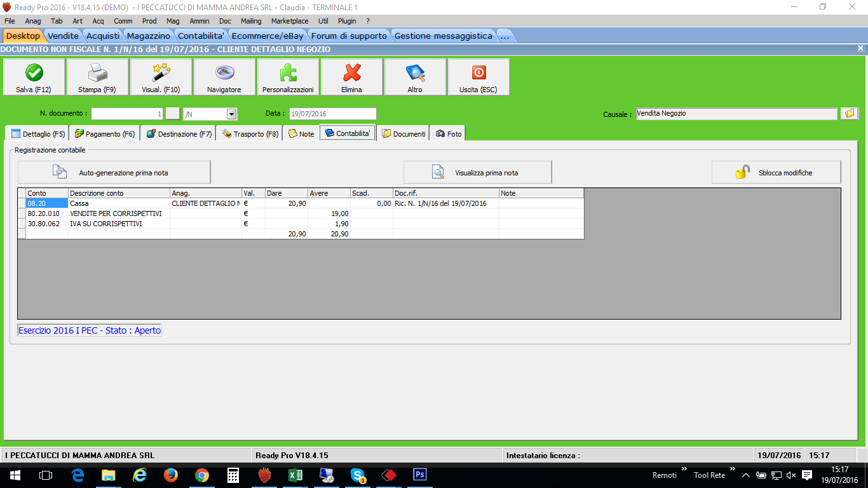Viewport: 868px width, 488px height.
Task: Open the Note tab
Action: (x=301, y=134)
